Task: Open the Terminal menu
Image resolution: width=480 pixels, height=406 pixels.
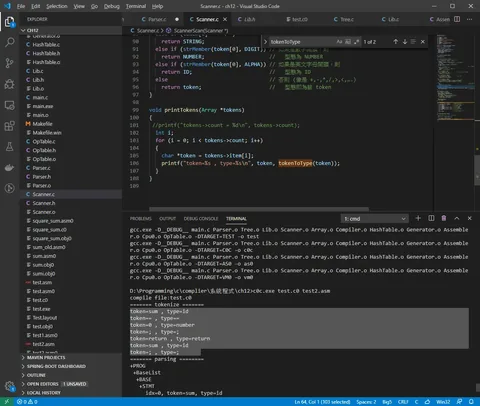Action: (136, 6)
